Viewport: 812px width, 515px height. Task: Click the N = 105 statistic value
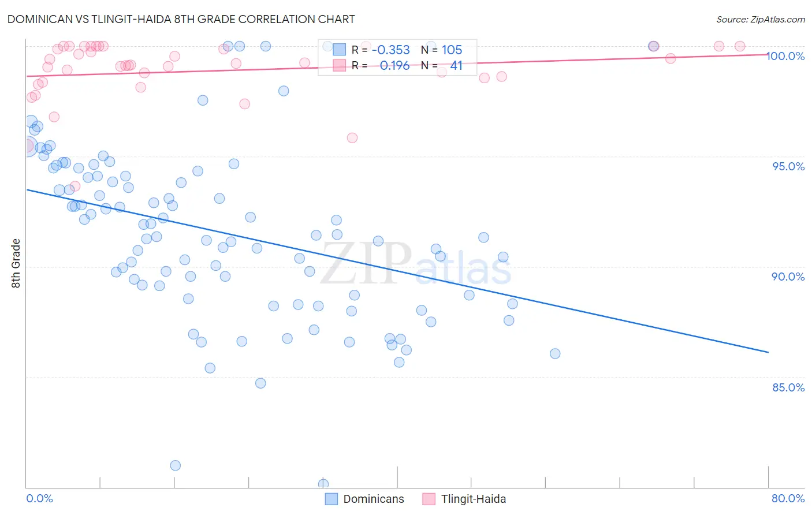(442, 50)
